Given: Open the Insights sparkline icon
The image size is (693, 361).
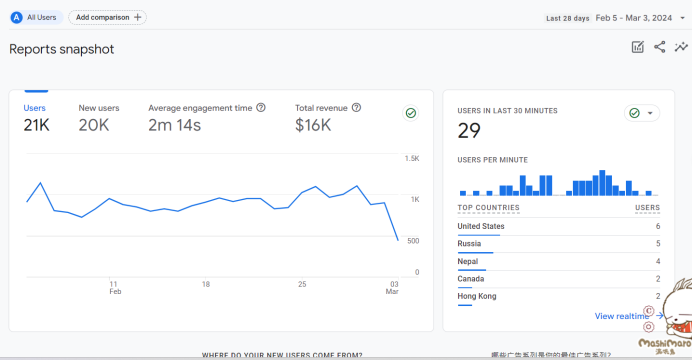Looking at the screenshot, I should tap(681, 47).
